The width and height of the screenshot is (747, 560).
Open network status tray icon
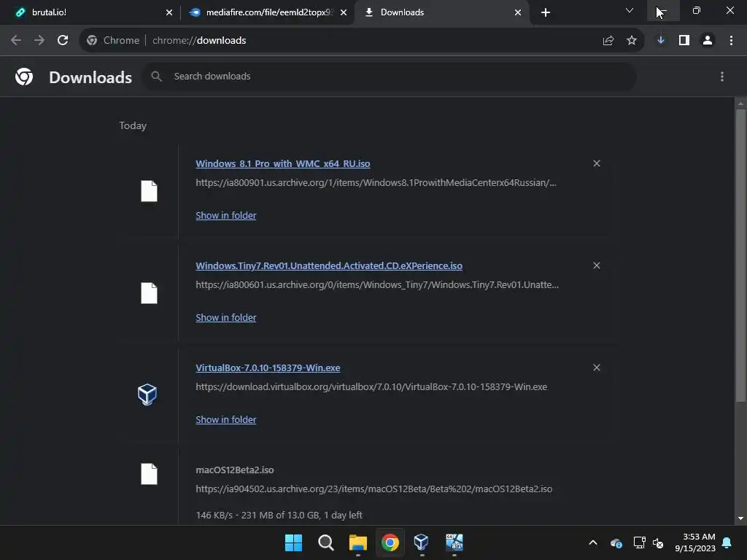[x=639, y=542]
